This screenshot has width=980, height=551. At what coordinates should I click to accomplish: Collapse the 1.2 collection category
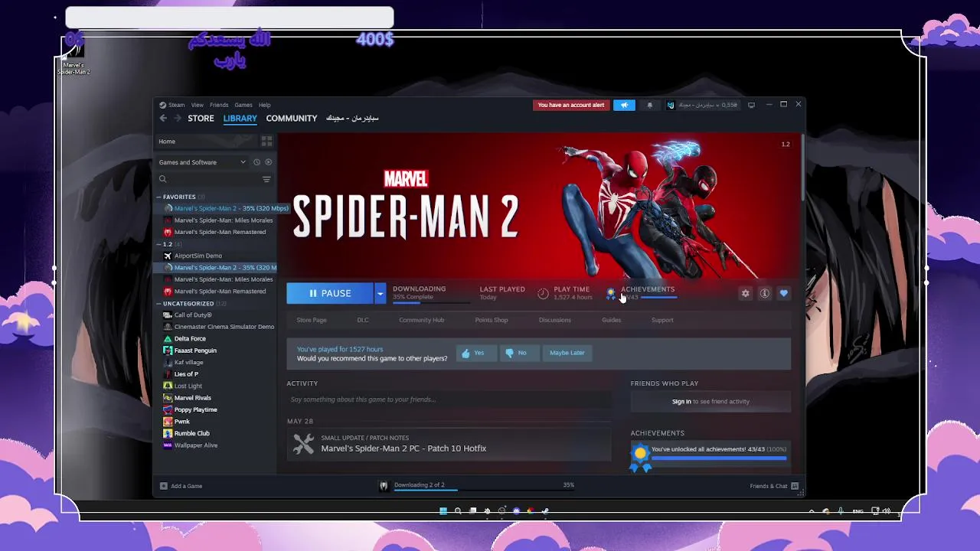coord(159,244)
